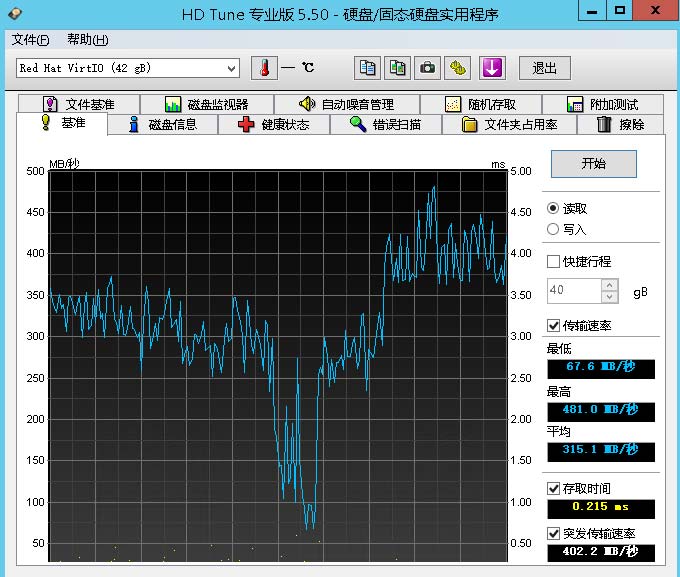Open the 文件夹占用率 tab
The height and width of the screenshot is (577, 680).
point(510,125)
